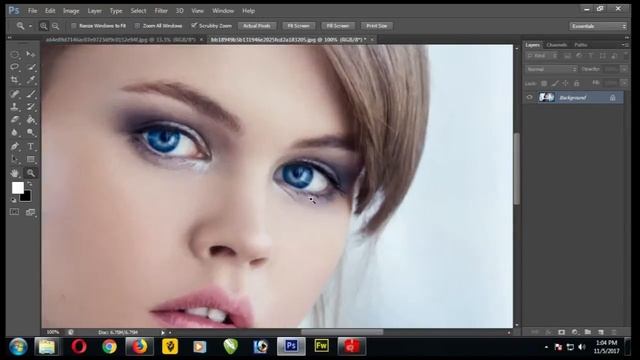
Task: Toggle lock position icon
Action: click(x=565, y=83)
